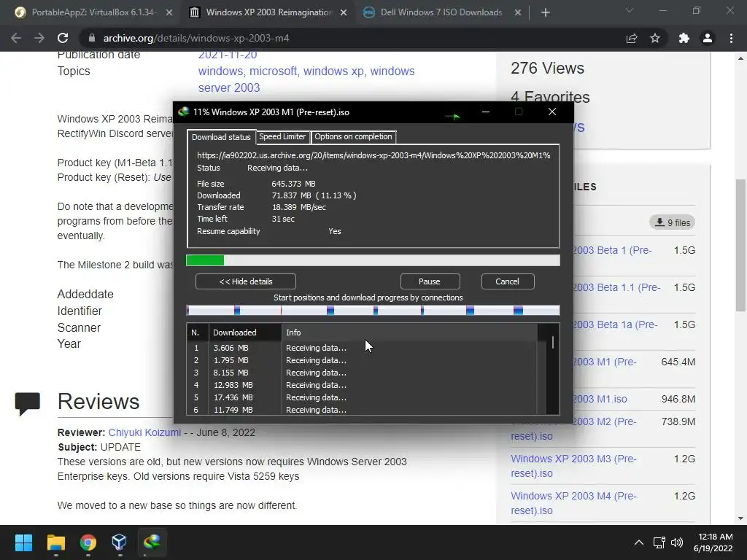Click the green download progress bar
The image size is (747, 560).
373,260
